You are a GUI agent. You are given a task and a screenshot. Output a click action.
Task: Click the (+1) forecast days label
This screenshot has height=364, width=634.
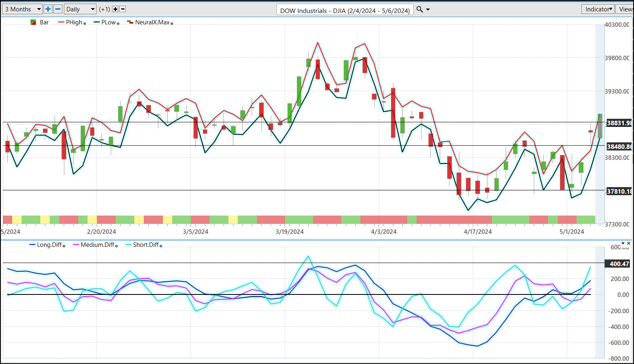104,9
